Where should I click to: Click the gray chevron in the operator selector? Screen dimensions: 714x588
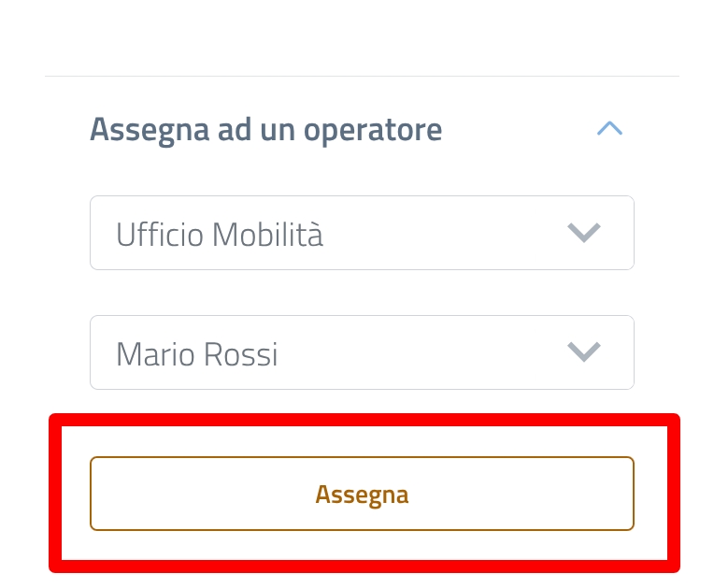(x=584, y=352)
